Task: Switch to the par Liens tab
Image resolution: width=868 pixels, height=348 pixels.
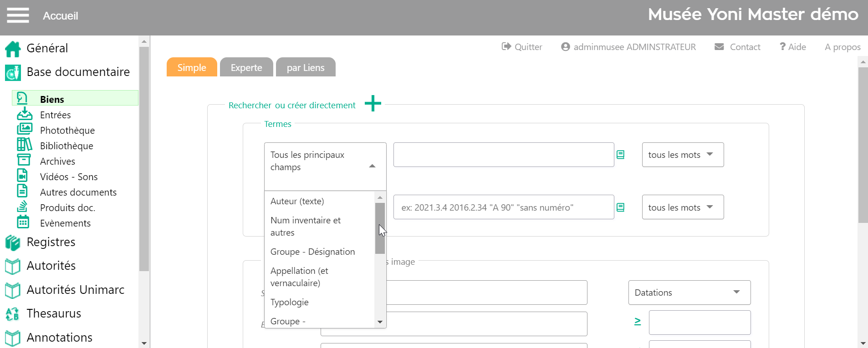Action: (306, 68)
